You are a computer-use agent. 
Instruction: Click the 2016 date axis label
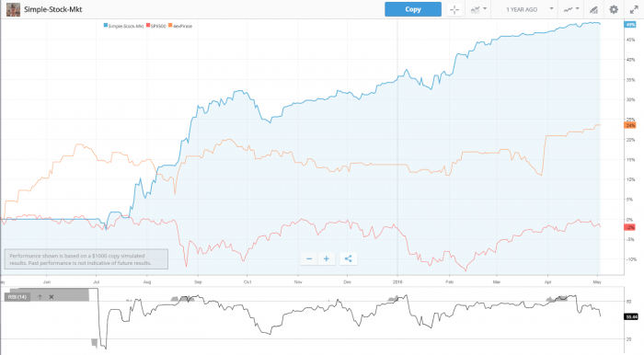[x=397, y=282]
